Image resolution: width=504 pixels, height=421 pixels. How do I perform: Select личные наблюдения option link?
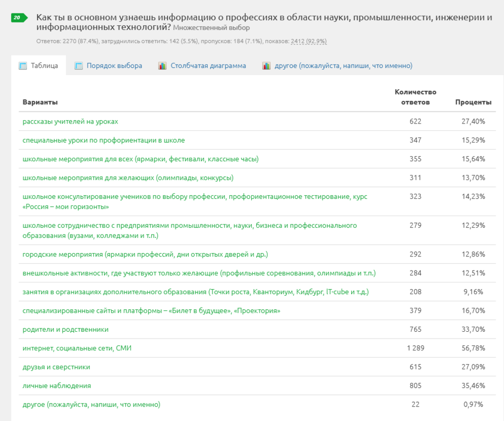click(x=57, y=386)
